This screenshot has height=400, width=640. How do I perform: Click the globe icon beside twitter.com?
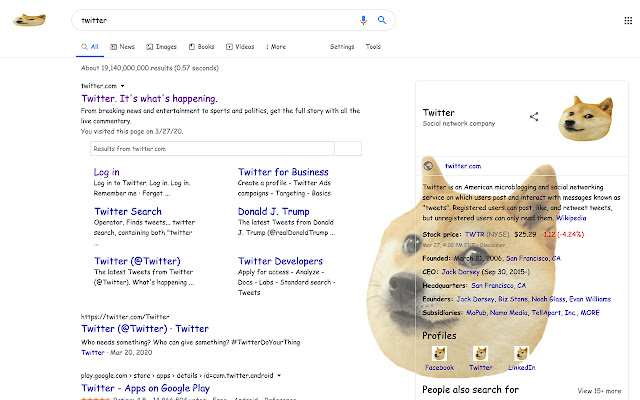point(428,166)
